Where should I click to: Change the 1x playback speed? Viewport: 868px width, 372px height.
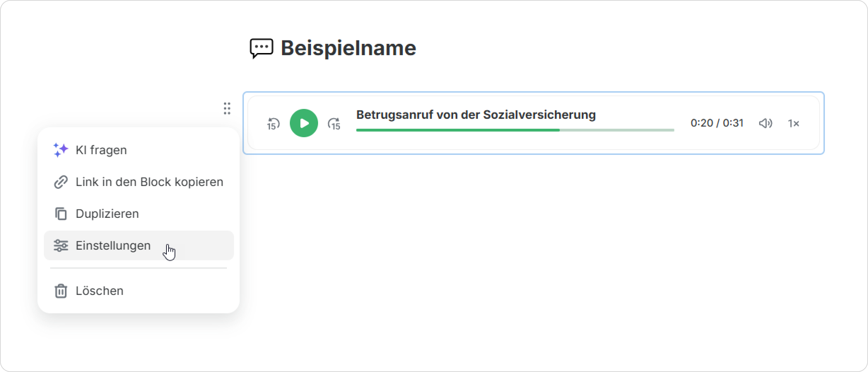tap(793, 123)
